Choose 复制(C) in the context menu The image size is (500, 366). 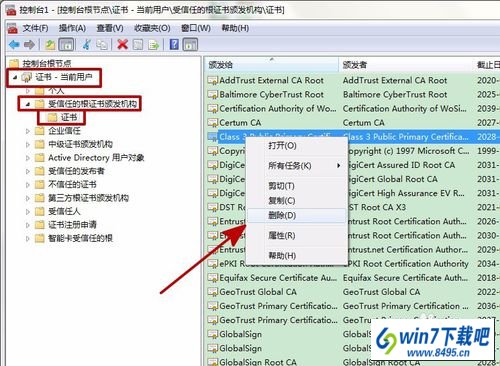click(296, 201)
